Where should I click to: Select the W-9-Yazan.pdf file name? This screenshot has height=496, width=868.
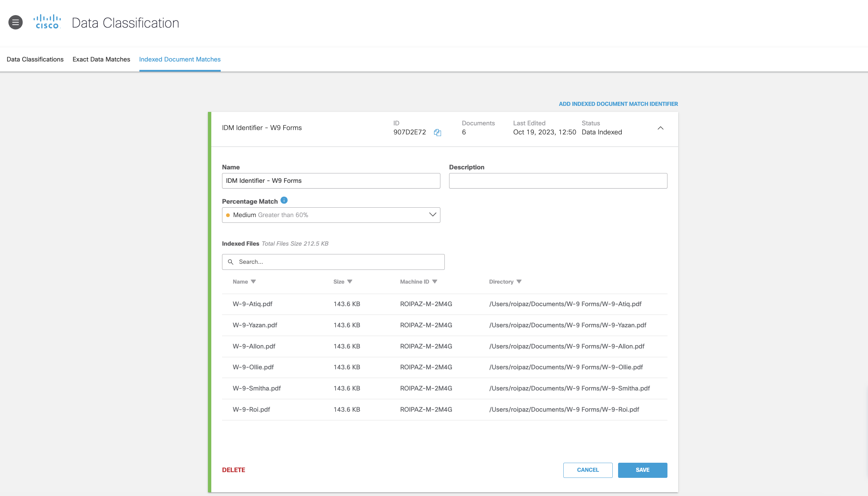pyautogui.click(x=255, y=325)
